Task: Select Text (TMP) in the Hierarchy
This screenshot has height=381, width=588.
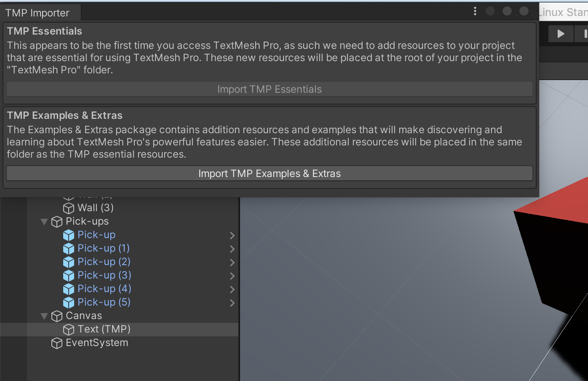Action: coord(104,329)
